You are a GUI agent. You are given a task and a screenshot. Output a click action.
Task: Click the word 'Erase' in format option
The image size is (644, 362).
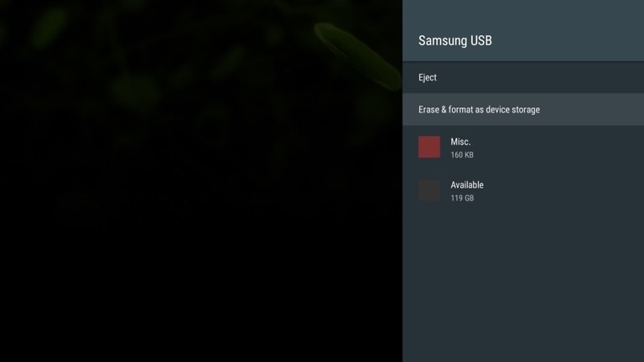[x=429, y=110]
